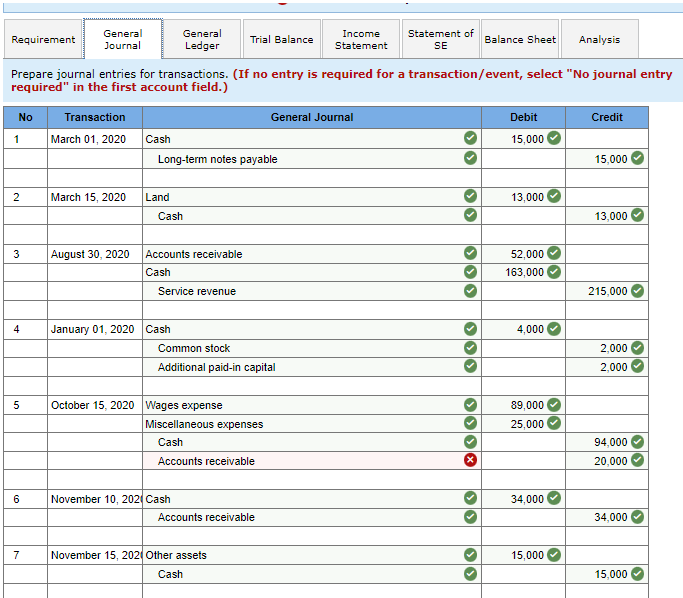Click the March 01, 2020 transaction date
The width and height of the screenshot is (683, 598).
88,139
